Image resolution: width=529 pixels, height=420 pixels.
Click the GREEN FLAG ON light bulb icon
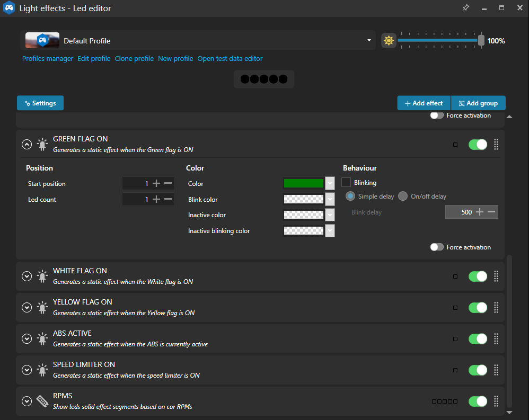(x=42, y=144)
